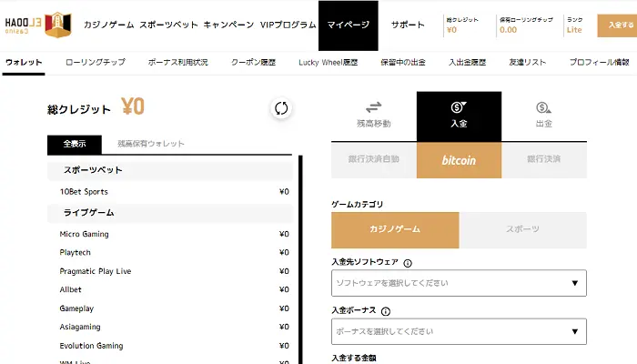Screen dimensions: 637x364
Task: Select ウォレット sub-tab
Action: click(x=24, y=63)
